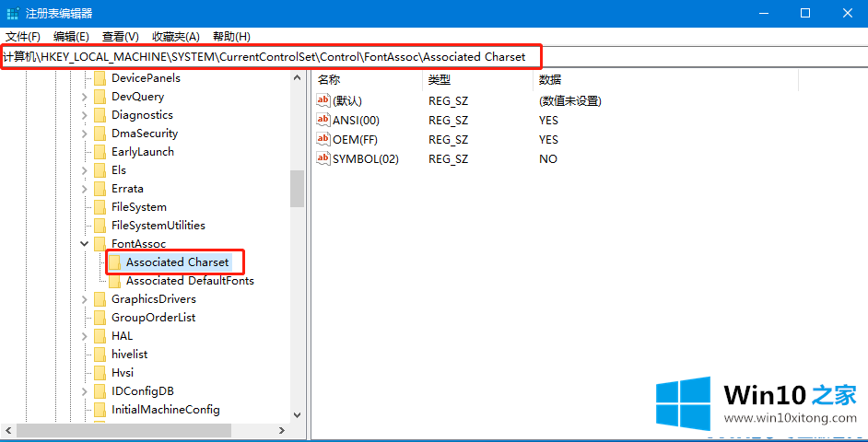This screenshot has height=442, width=868.
Task: Select the Associated Charset folder icon
Action: click(114, 262)
